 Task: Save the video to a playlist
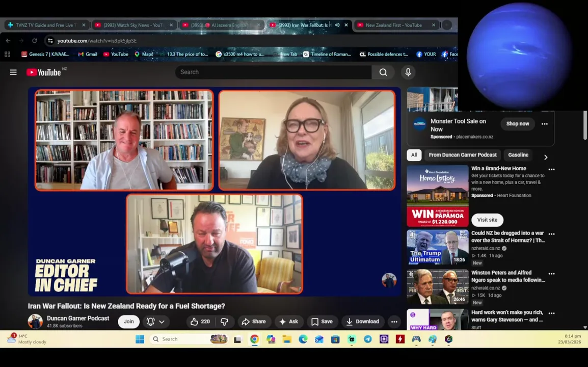tap(322, 322)
